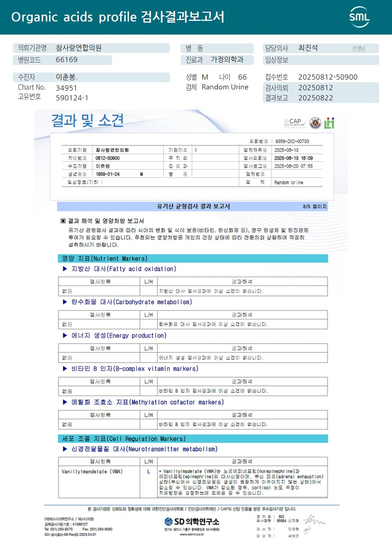Click the 탄수화물 대사(Carbohydrate metabolism) heading

pos(132,302)
